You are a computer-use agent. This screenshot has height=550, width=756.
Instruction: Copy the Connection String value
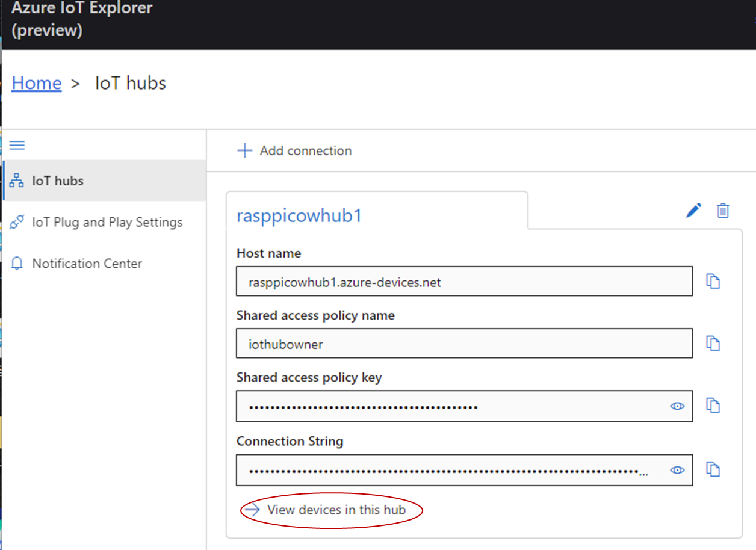click(713, 469)
